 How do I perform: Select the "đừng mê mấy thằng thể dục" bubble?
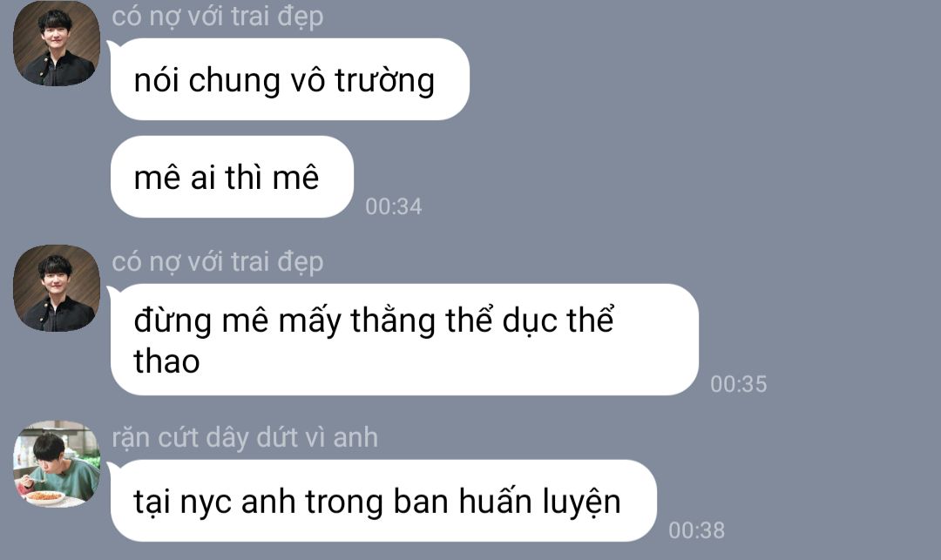[x=404, y=340]
